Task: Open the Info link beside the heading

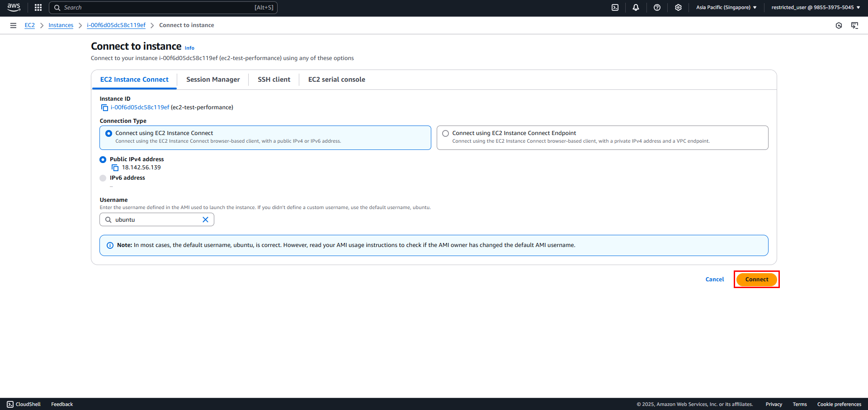Action: (189, 48)
